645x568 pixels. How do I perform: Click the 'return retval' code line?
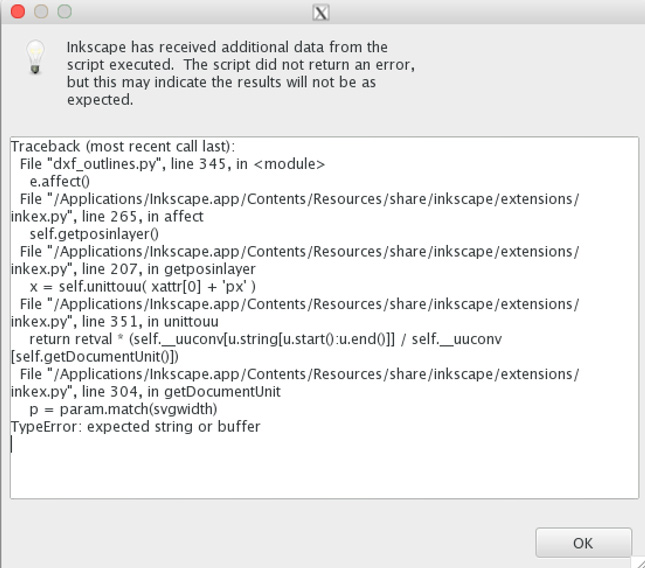point(266,339)
